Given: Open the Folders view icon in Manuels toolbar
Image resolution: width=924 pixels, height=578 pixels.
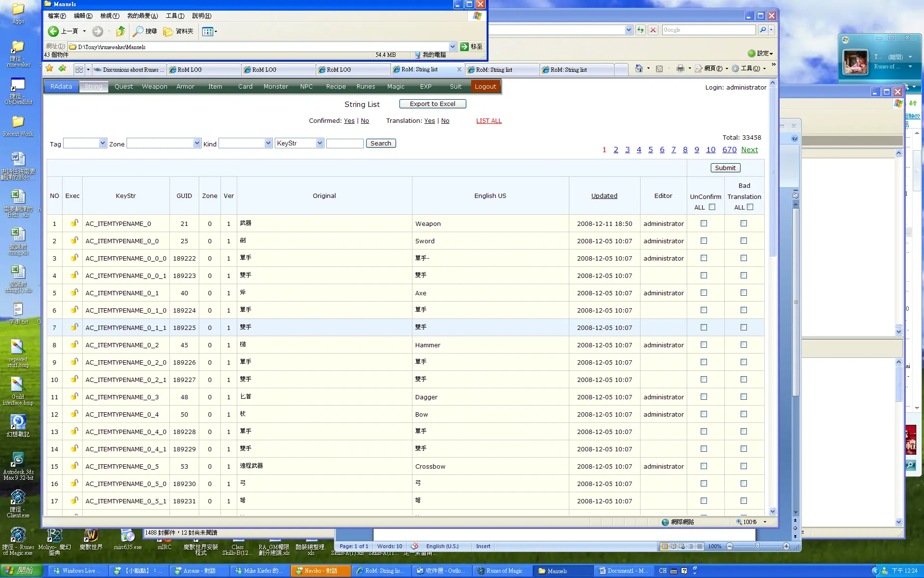Looking at the screenshot, I should coord(168,31).
